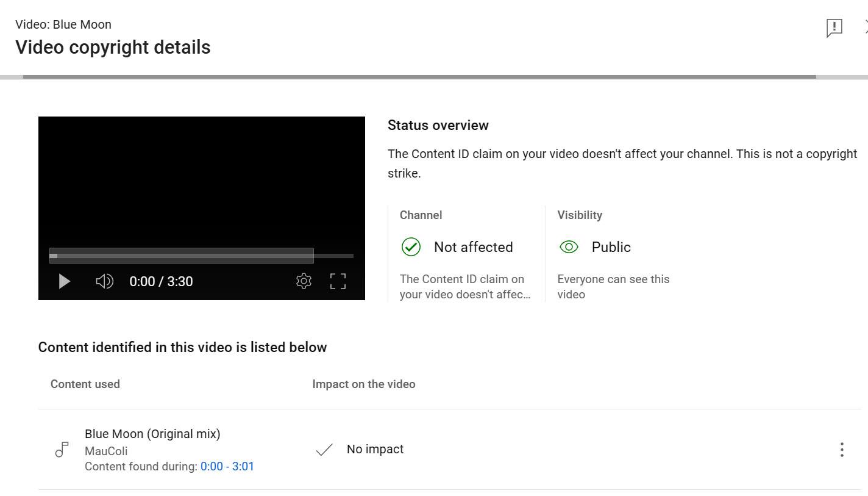Mute the video player volume
The height and width of the screenshot is (496, 868).
point(104,281)
